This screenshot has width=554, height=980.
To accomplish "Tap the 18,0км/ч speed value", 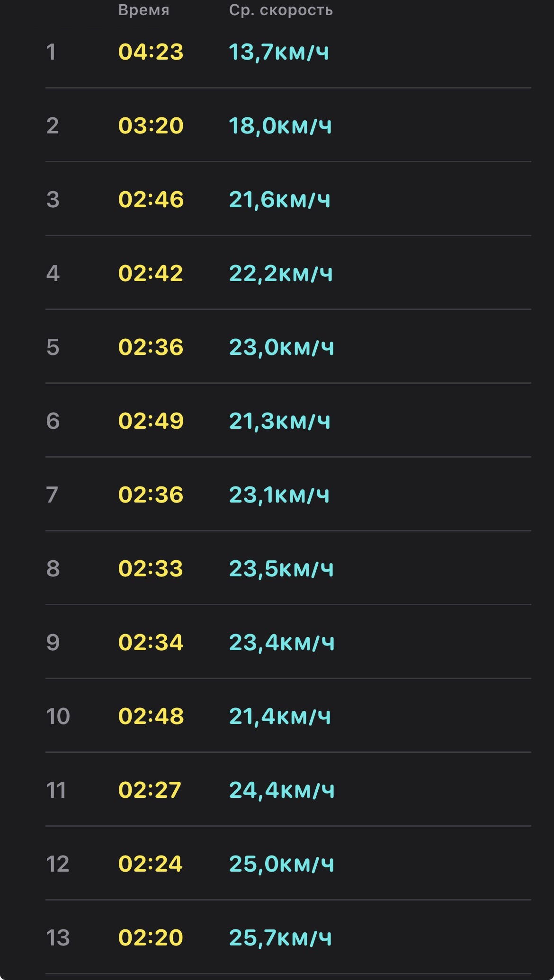I will coord(280,126).
